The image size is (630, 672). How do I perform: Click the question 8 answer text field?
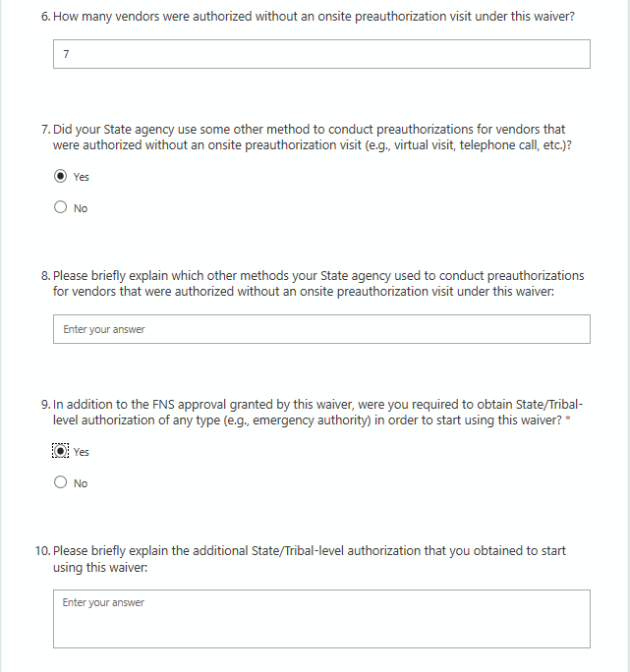pyautogui.click(x=321, y=329)
